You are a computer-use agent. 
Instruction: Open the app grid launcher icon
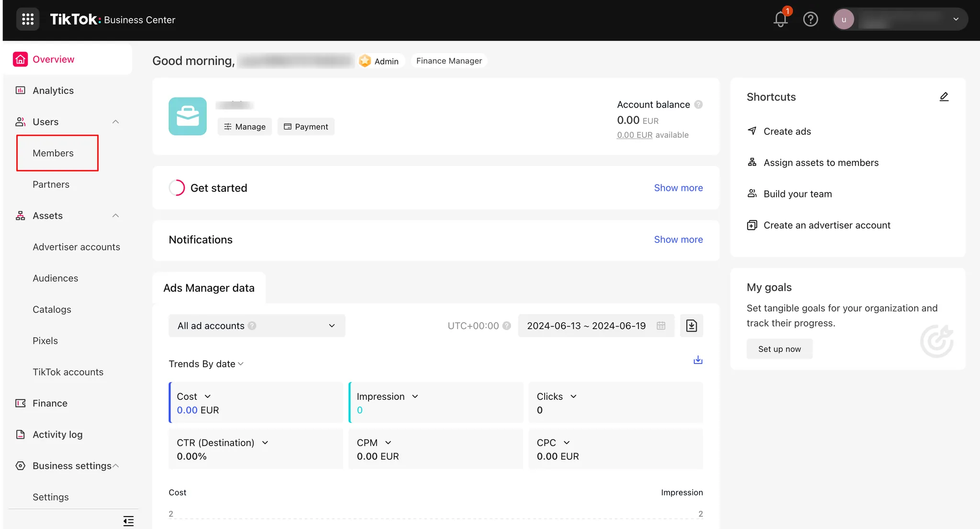tap(28, 19)
